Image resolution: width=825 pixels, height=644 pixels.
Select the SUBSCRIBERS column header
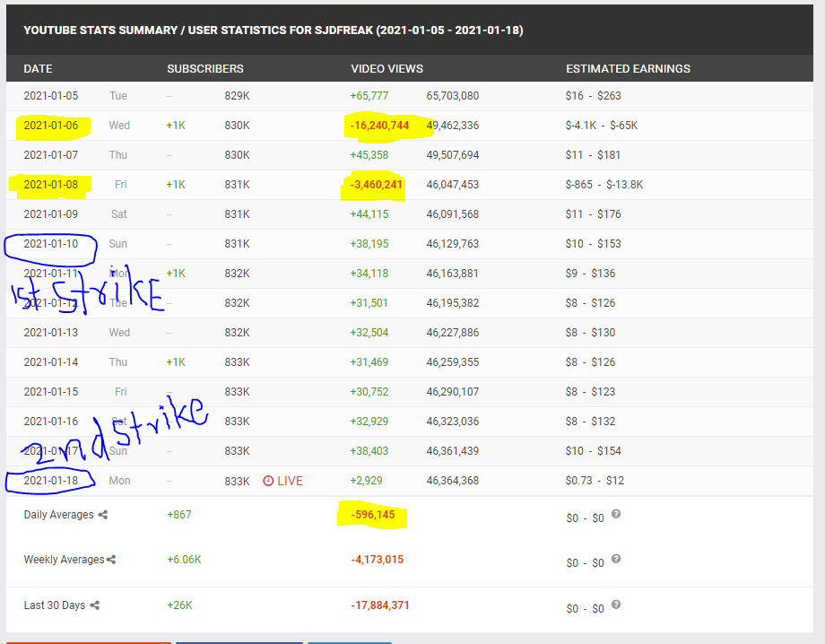[205, 69]
